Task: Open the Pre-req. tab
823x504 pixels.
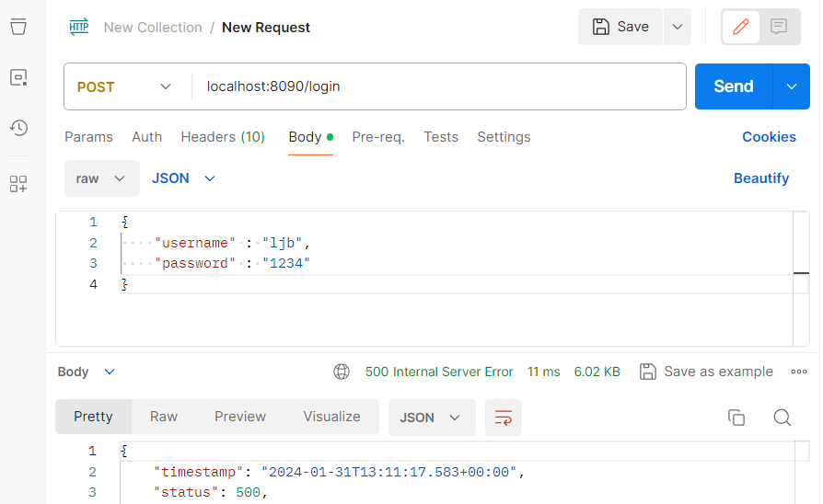Action: tap(378, 137)
